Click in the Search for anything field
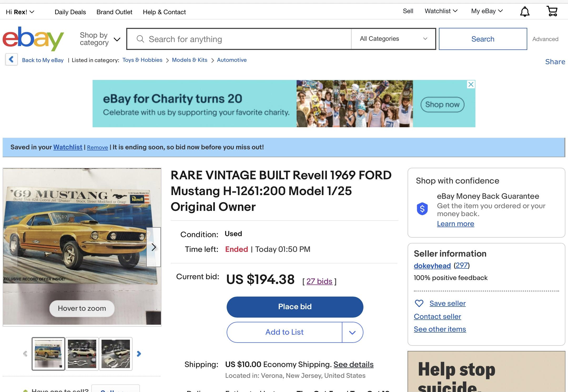568x392 pixels. 239,39
